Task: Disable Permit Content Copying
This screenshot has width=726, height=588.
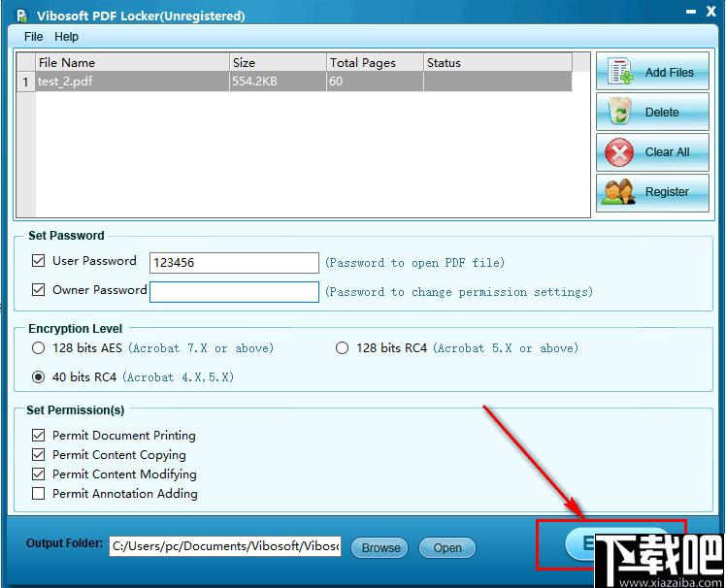Action: click(x=39, y=455)
